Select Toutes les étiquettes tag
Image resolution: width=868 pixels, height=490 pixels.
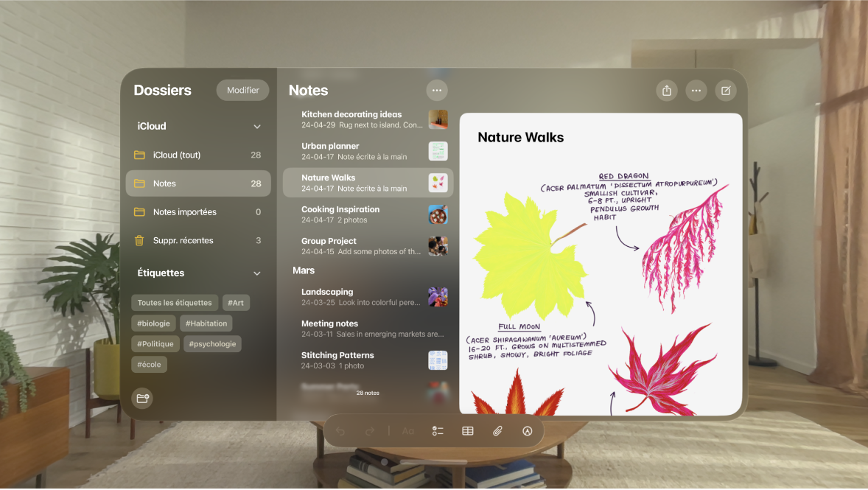point(175,303)
